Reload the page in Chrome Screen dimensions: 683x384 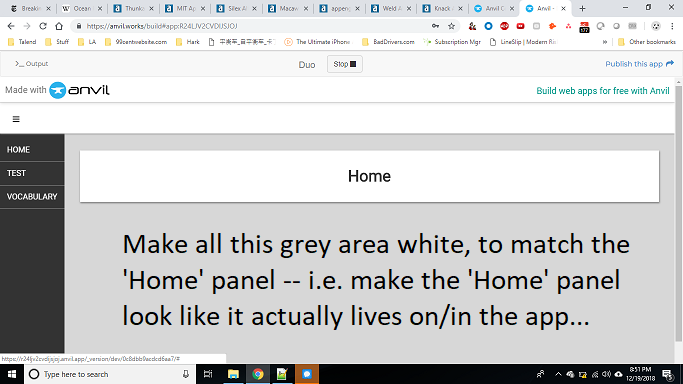coord(43,26)
